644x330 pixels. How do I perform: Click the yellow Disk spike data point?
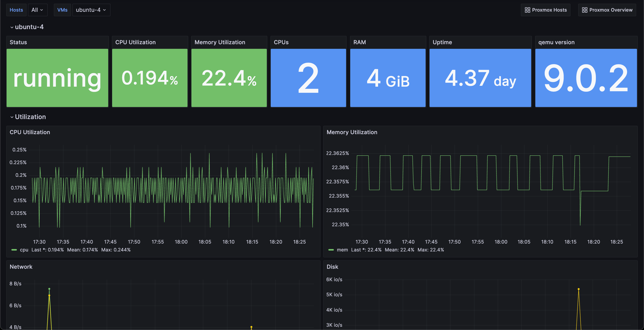579,289
